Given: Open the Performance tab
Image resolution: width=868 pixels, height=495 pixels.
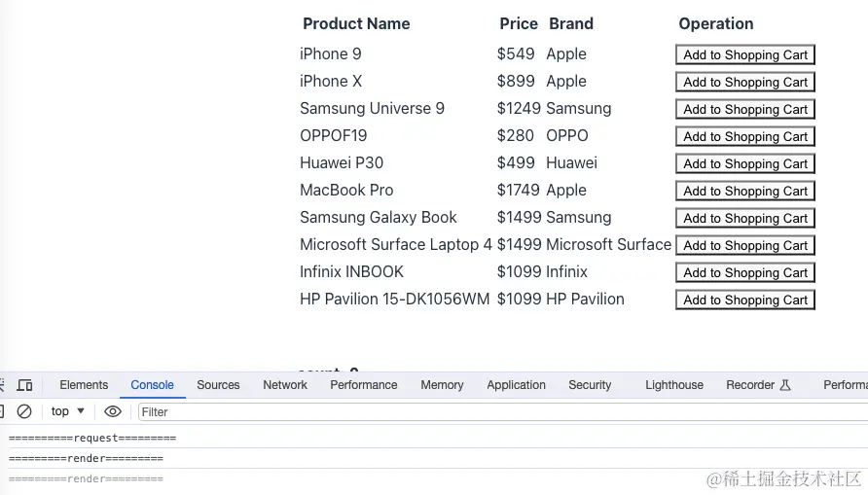Looking at the screenshot, I should (x=364, y=385).
